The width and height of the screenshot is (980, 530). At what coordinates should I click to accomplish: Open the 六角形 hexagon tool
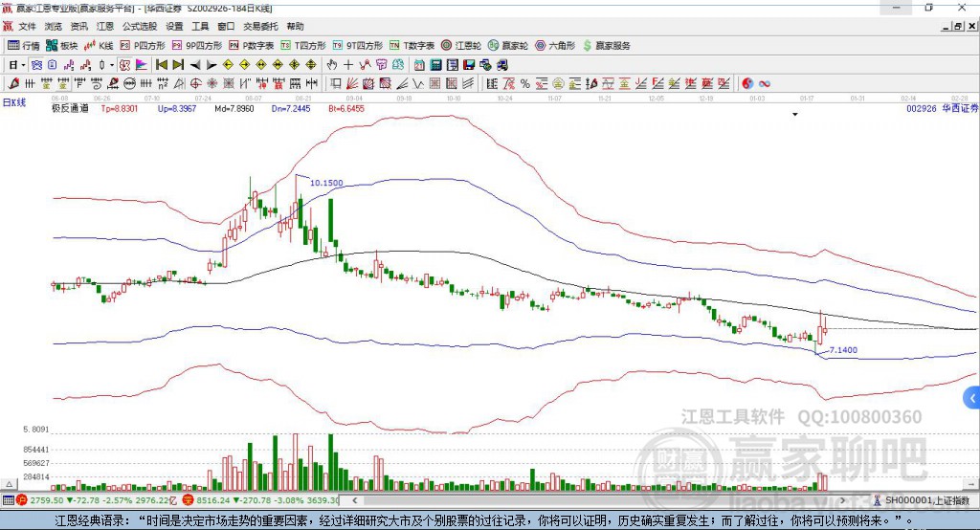pyautogui.click(x=555, y=46)
